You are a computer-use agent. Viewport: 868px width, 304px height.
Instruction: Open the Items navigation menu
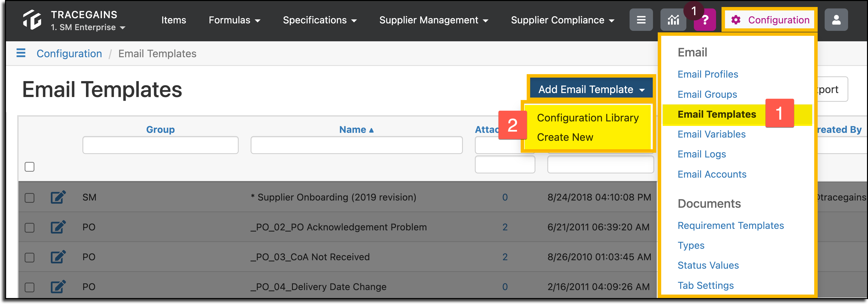click(x=174, y=20)
